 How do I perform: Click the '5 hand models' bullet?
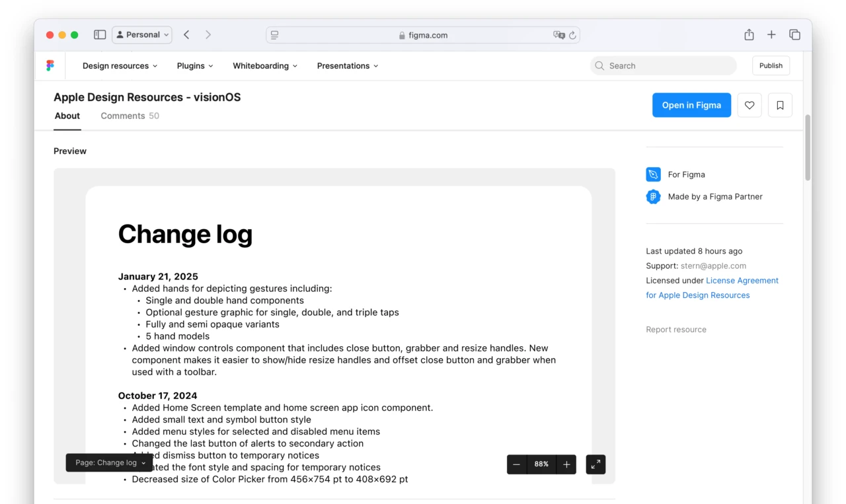(x=178, y=336)
